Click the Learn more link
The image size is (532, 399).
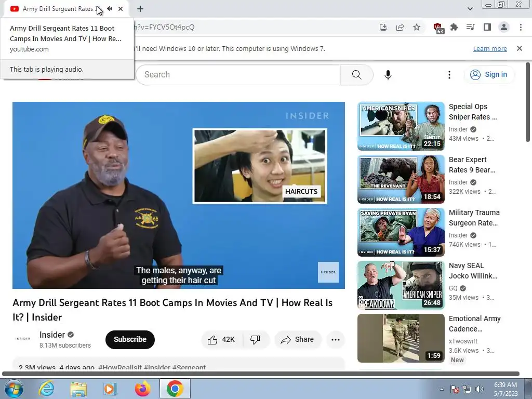490,48
